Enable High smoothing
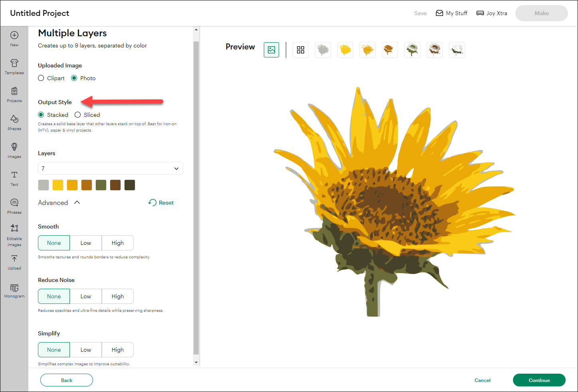The image size is (578, 392). pos(117,242)
